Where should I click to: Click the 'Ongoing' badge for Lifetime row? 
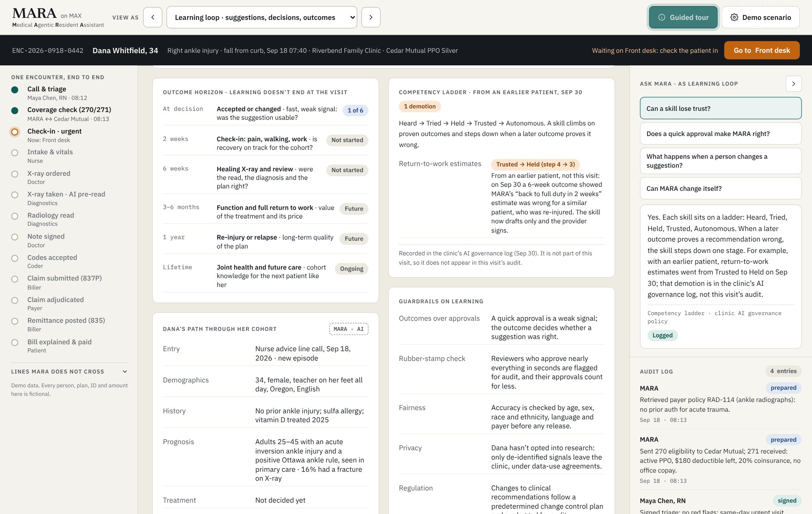[352, 269]
